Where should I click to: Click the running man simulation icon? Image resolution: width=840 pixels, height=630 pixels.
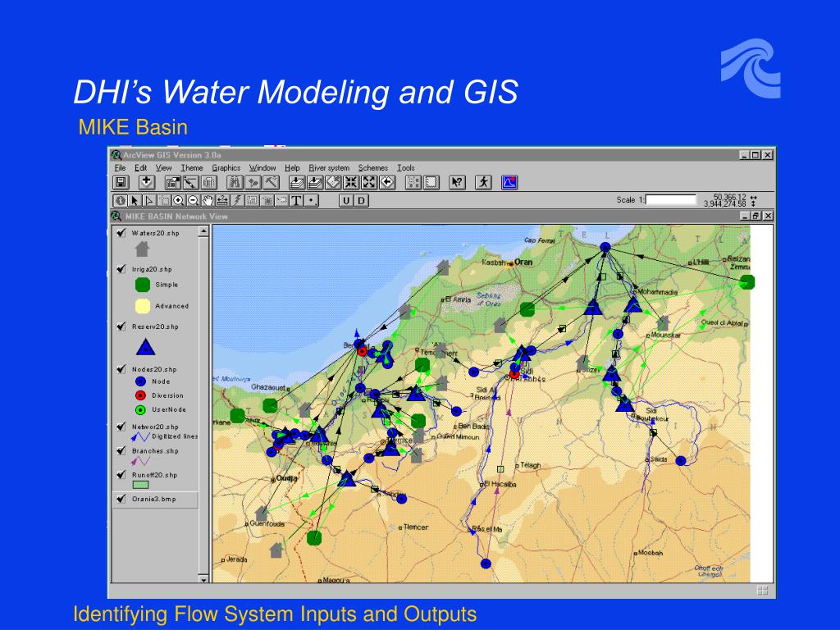click(x=483, y=183)
